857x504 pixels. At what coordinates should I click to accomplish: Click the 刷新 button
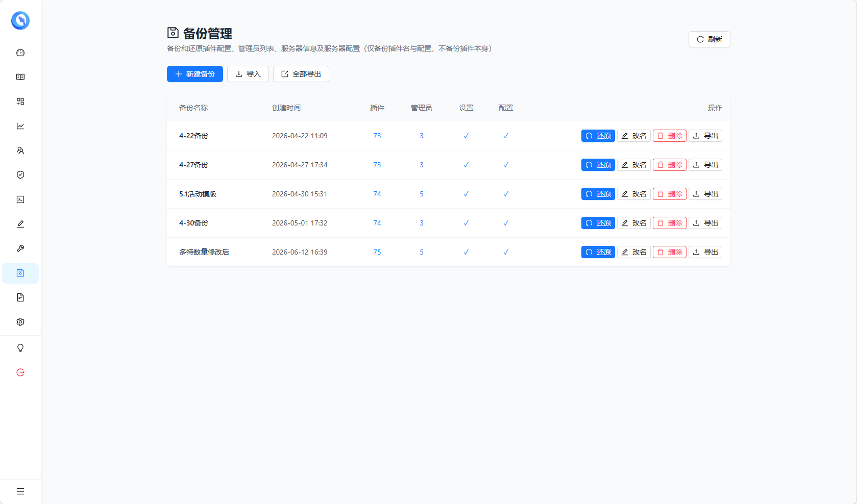709,39
